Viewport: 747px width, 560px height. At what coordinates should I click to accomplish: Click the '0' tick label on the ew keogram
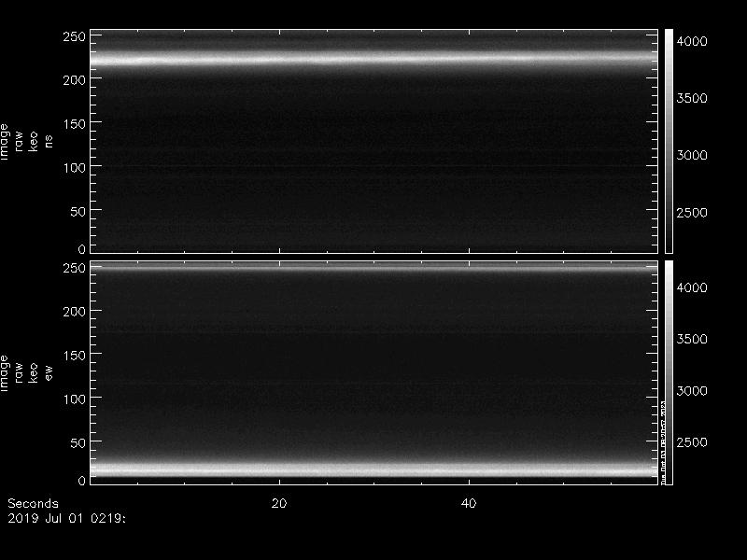82,481
